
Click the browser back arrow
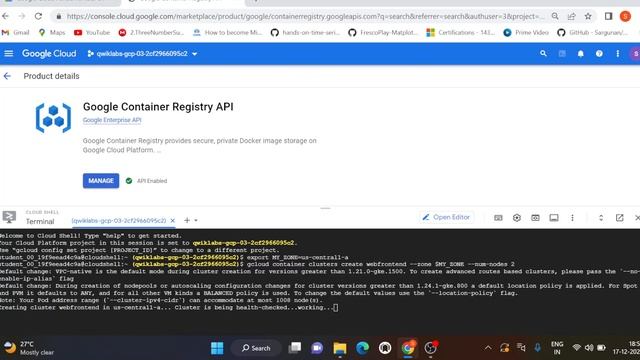tap(5, 16)
